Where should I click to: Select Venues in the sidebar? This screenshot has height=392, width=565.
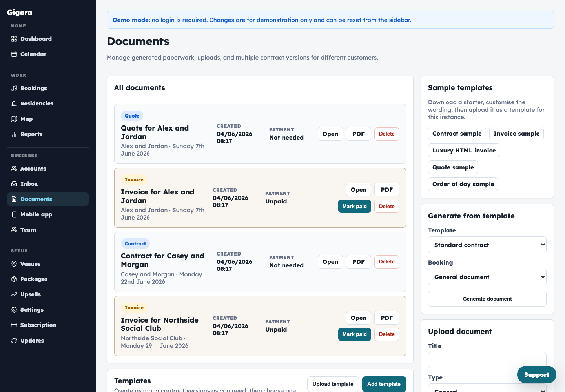click(x=48, y=264)
